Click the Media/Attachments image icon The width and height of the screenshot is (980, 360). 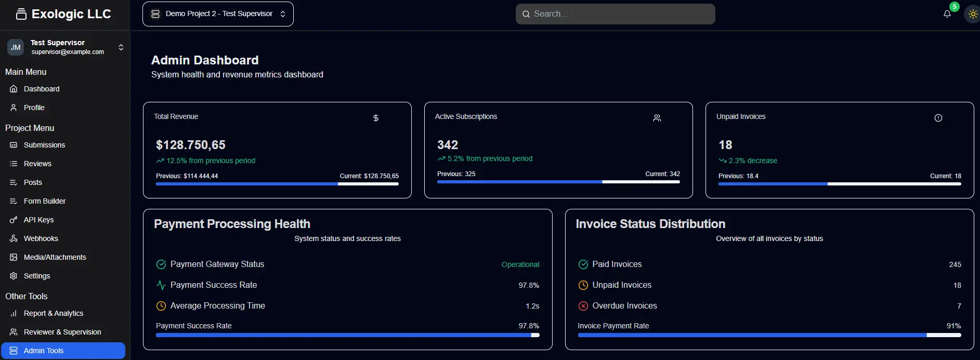coord(14,257)
